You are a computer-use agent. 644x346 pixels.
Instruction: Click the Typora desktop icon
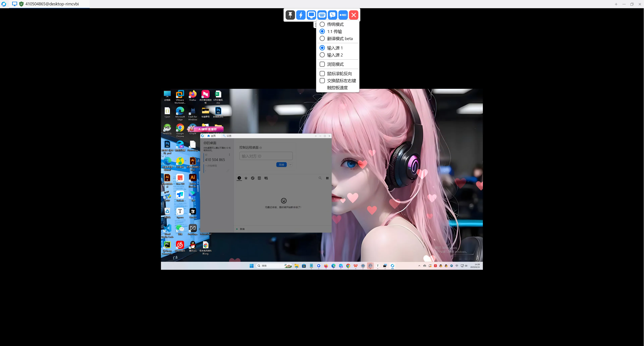coord(180,213)
